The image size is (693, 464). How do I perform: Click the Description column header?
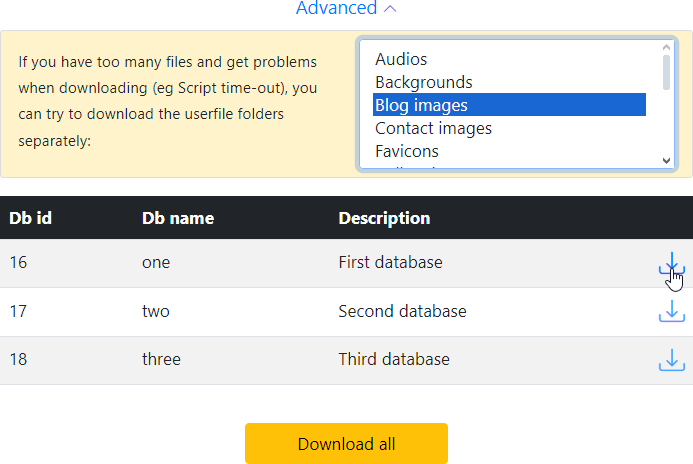384,218
